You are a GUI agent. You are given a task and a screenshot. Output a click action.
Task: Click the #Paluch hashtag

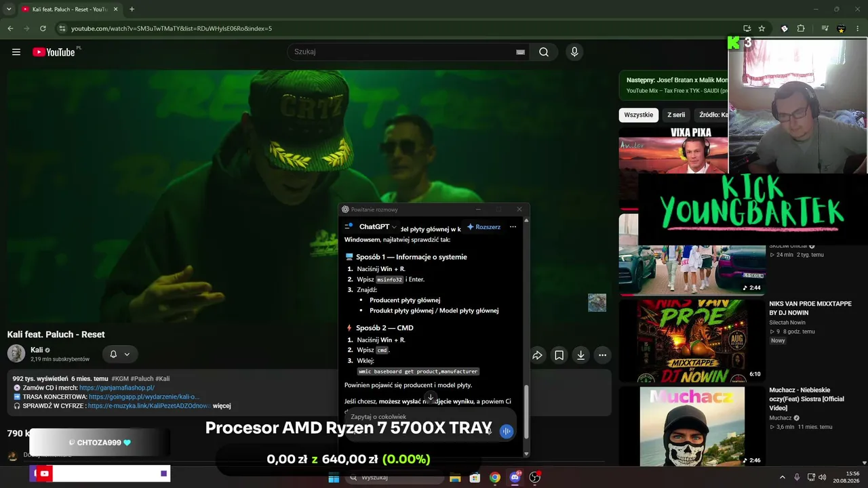pyautogui.click(x=142, y=378)
